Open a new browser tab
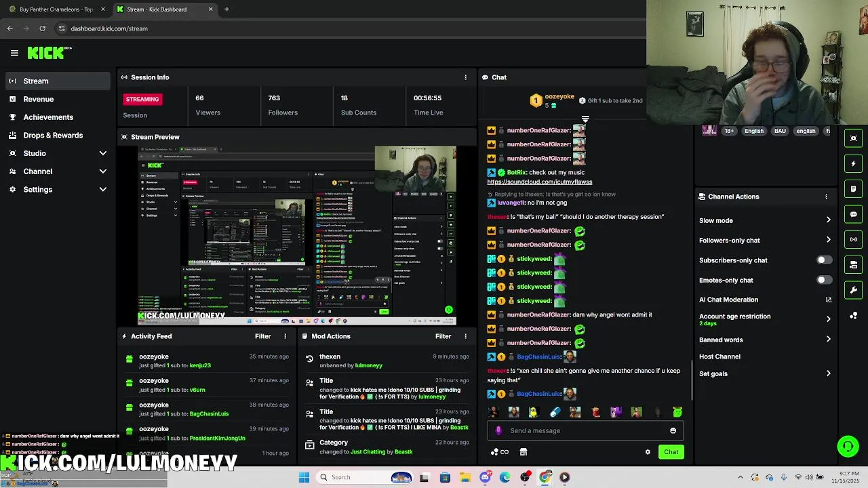 pos(226,9)
